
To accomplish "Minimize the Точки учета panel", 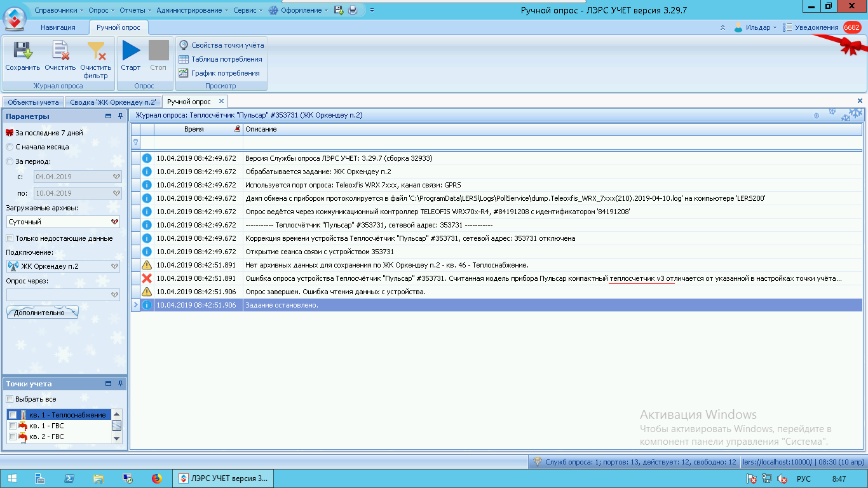I will coord(108,384).
